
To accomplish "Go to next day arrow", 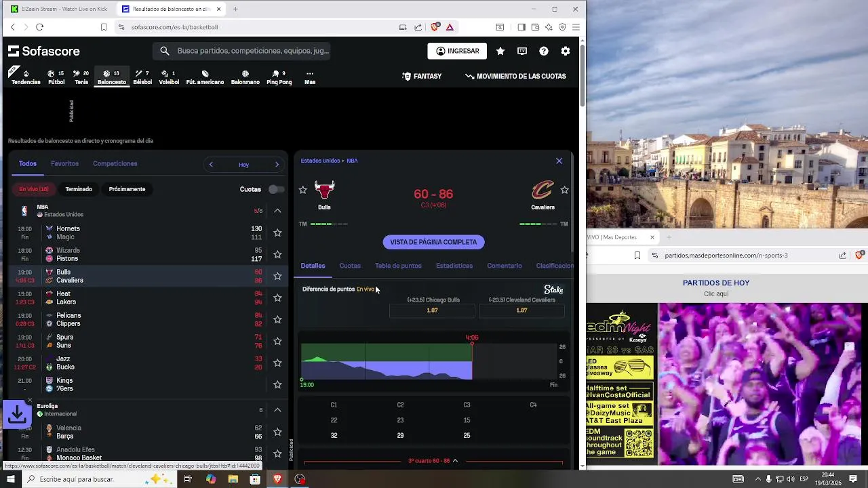I will [277, 165].
